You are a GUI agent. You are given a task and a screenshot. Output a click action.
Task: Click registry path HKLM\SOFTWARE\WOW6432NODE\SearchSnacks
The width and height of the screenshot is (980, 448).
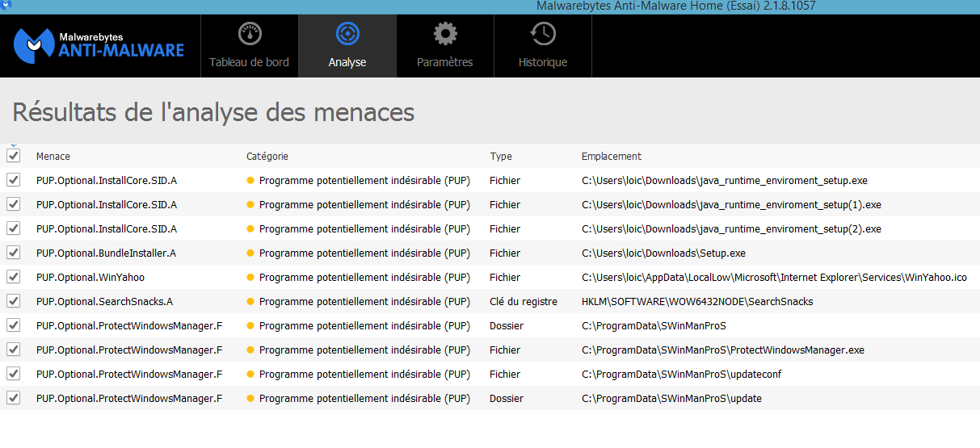point(697,302)
